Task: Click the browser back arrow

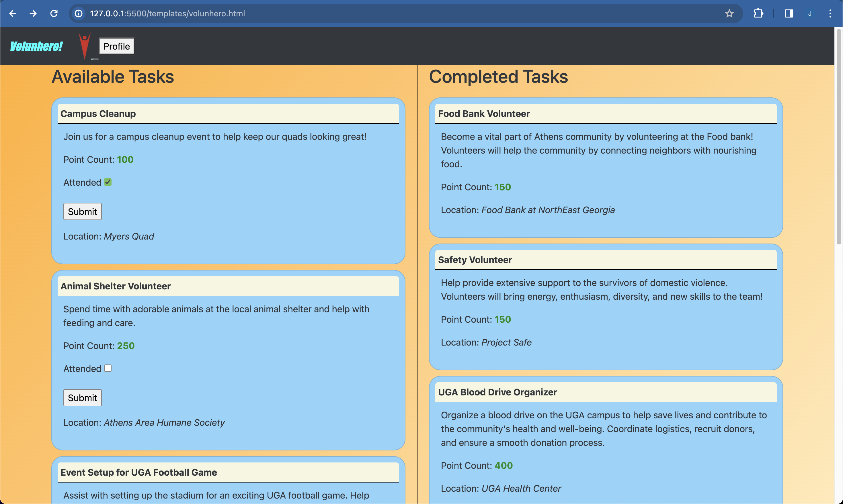Action: point(13,13)
